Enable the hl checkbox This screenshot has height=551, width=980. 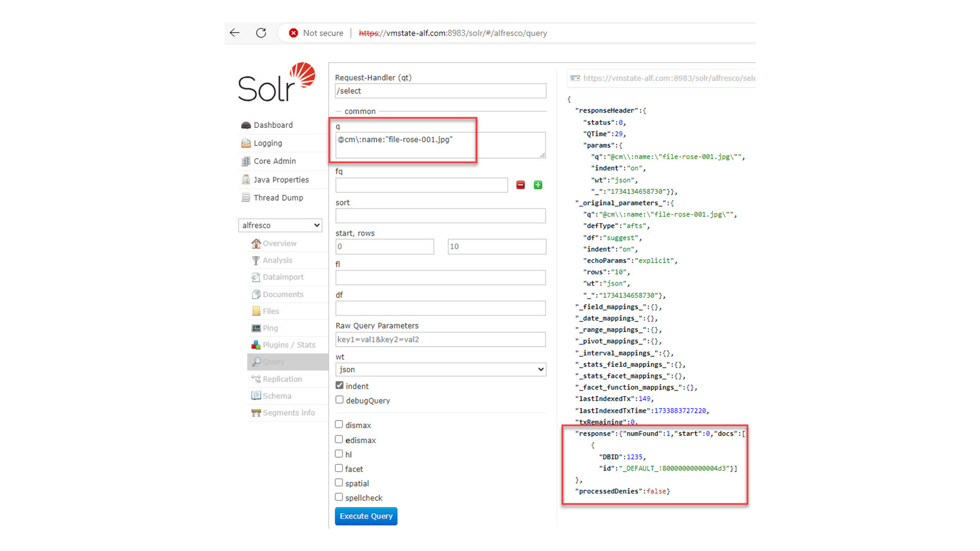tap(339, 454)
